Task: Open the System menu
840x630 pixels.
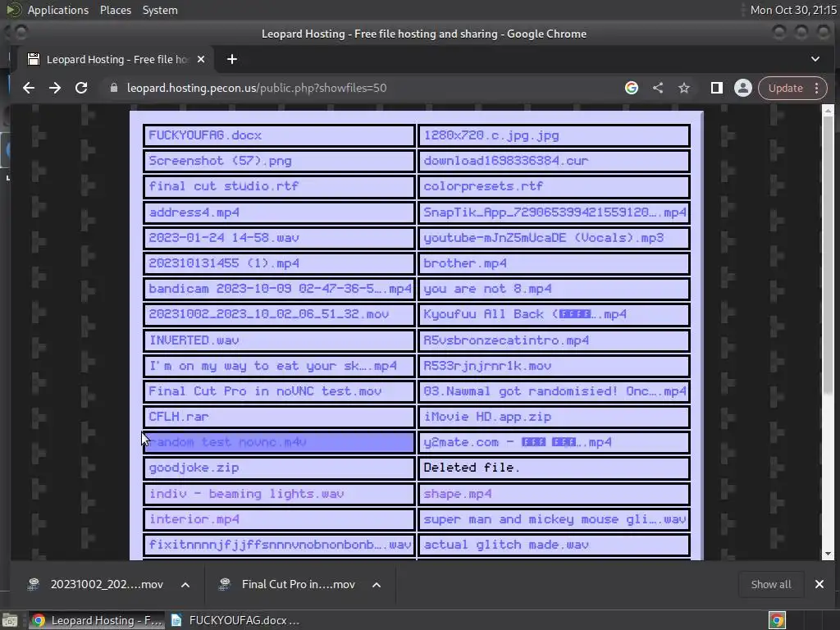Action: tap(160, 10)
